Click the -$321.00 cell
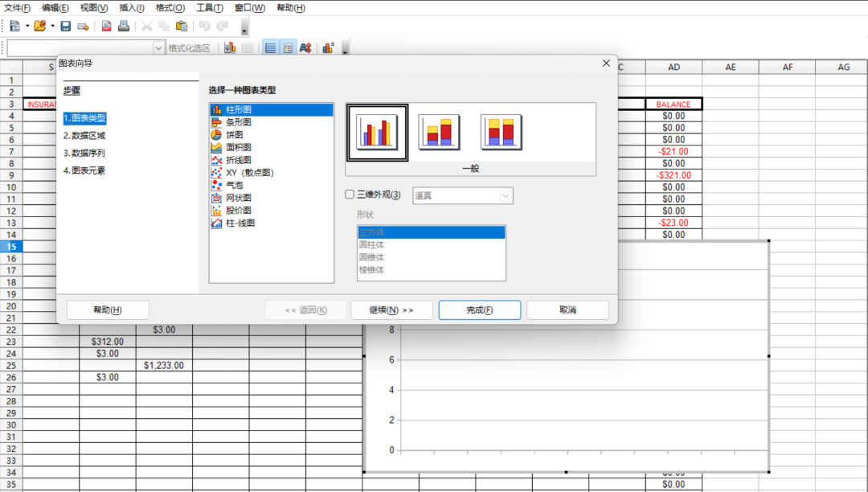Viewport: 868px width, 492px height. (674, 175)
